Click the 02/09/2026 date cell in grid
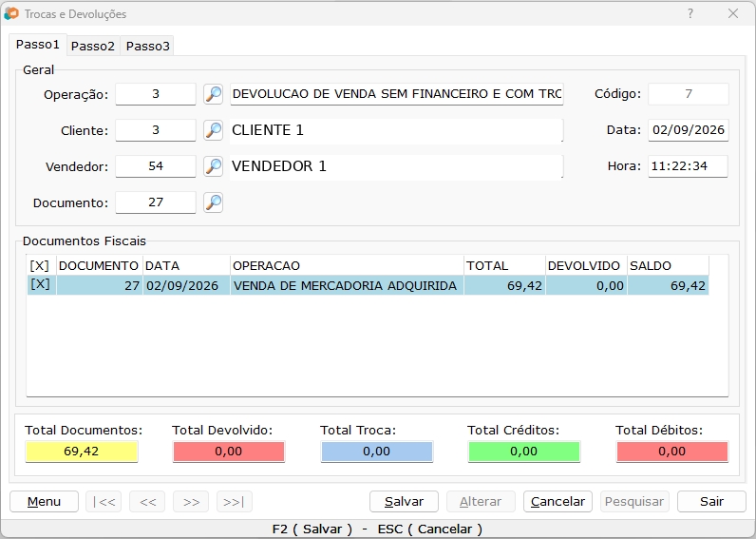The height and width of the screenshot is (539, 756). coord(186,285)
